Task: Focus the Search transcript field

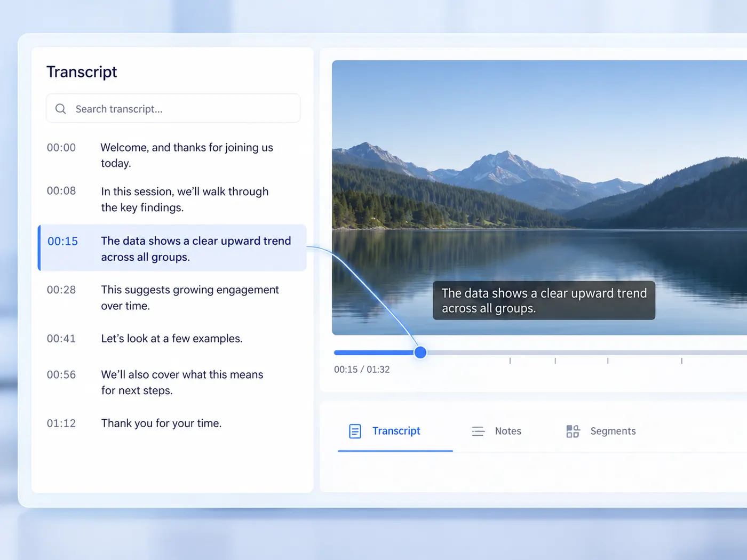Action: coord(173,108)
